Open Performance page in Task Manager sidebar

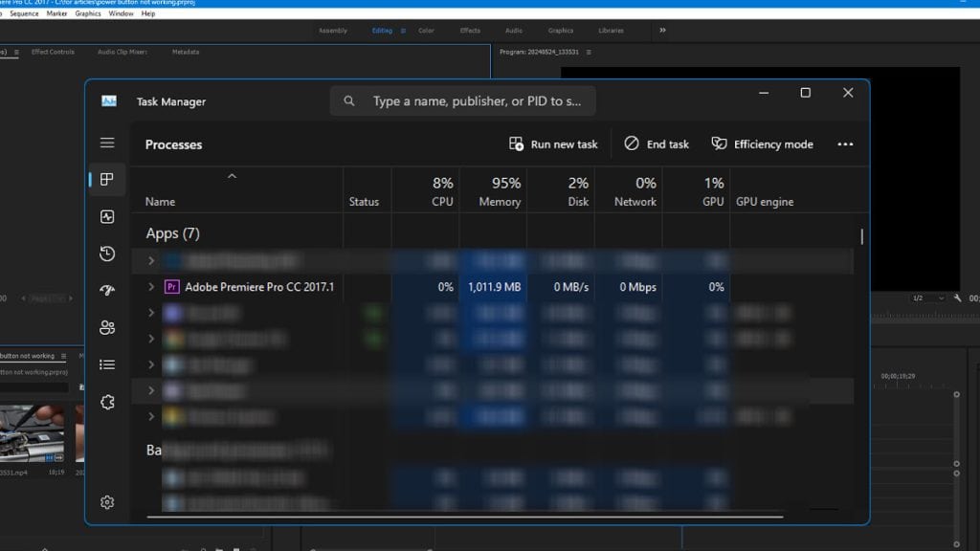pos(107,217)
